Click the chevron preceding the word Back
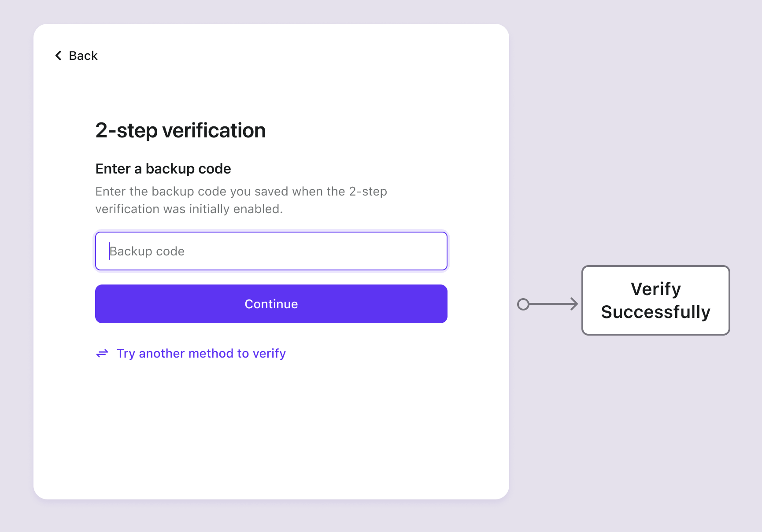Viewport: 762px width, 532px height. [58, 55]
